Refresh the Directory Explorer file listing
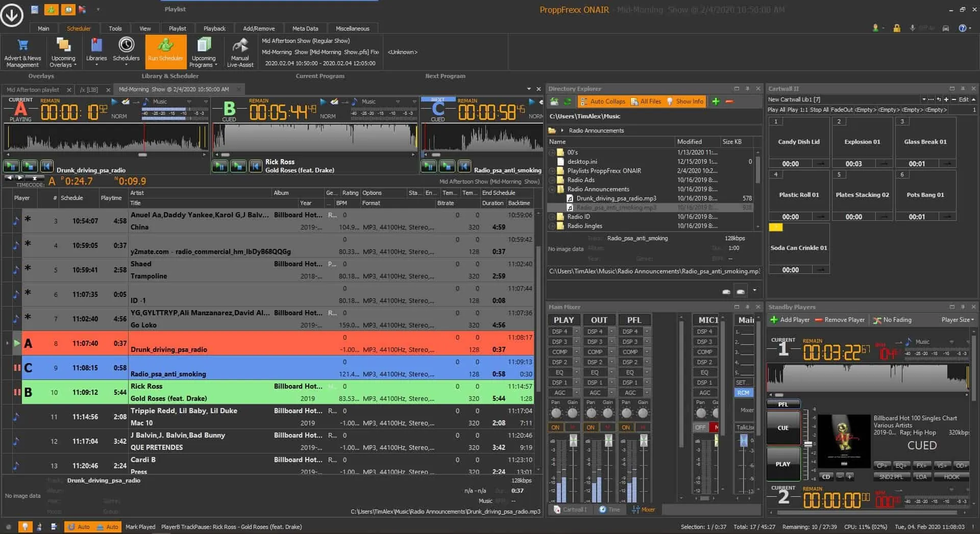The image size is (980, 534). (x=568, y=101)
